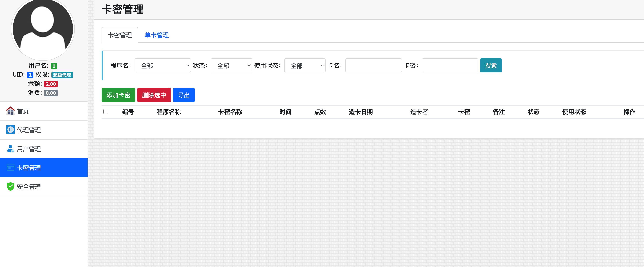Click the 备注 column header
Image resolution: width=644 pixels, height=267 pixels.
(499, 112)
